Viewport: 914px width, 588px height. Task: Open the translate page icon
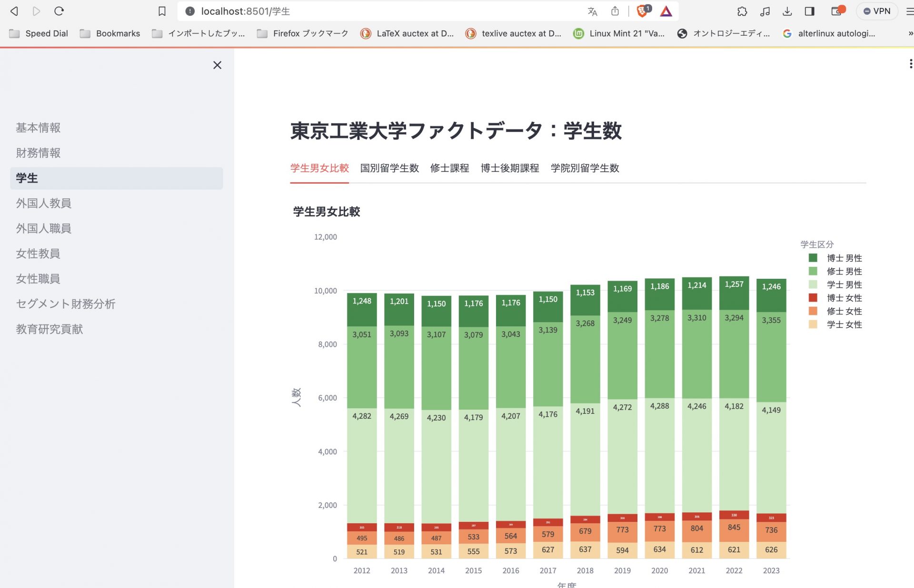tap(592, 11)
